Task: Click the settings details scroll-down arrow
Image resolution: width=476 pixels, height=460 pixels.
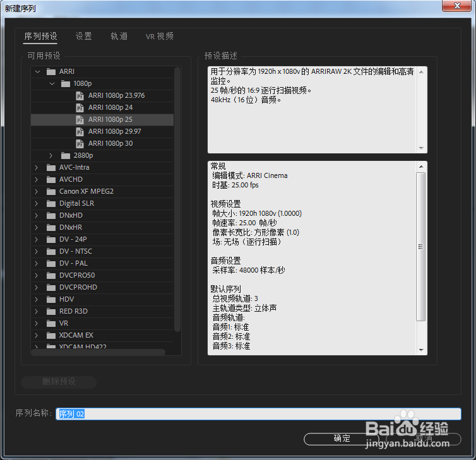Action: (421, 350)
